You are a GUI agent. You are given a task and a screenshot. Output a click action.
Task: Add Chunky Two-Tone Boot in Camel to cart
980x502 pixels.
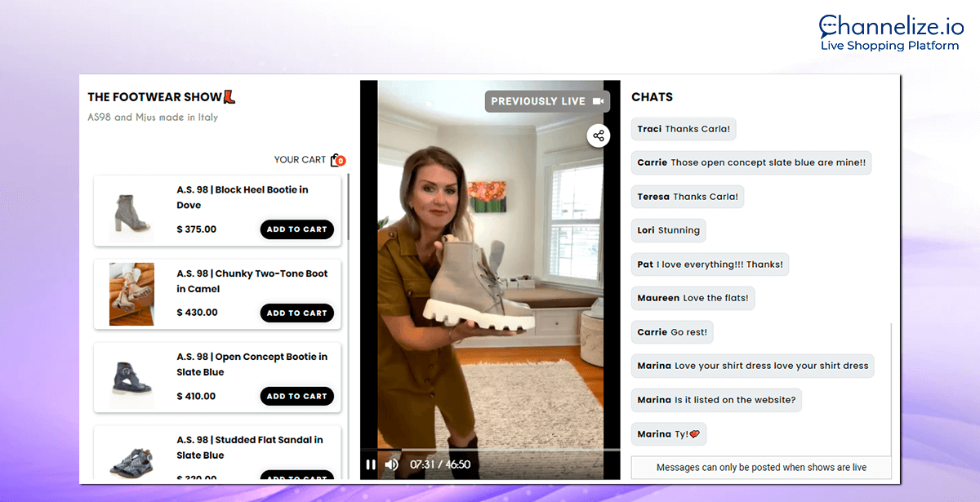click(x=297, y=313)
